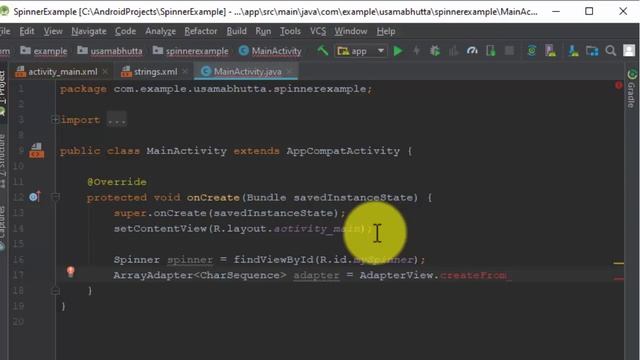Open the View menu
This screenshot has width=640, height=360.
pyautogui.click(x=53, y=31)
